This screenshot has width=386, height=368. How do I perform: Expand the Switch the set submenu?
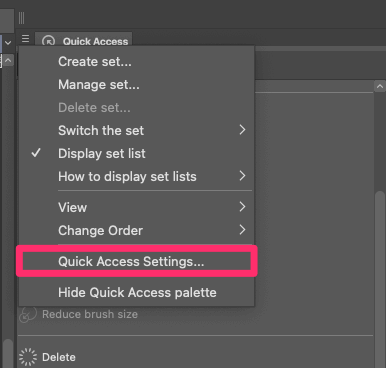click(x=242, y=130)
